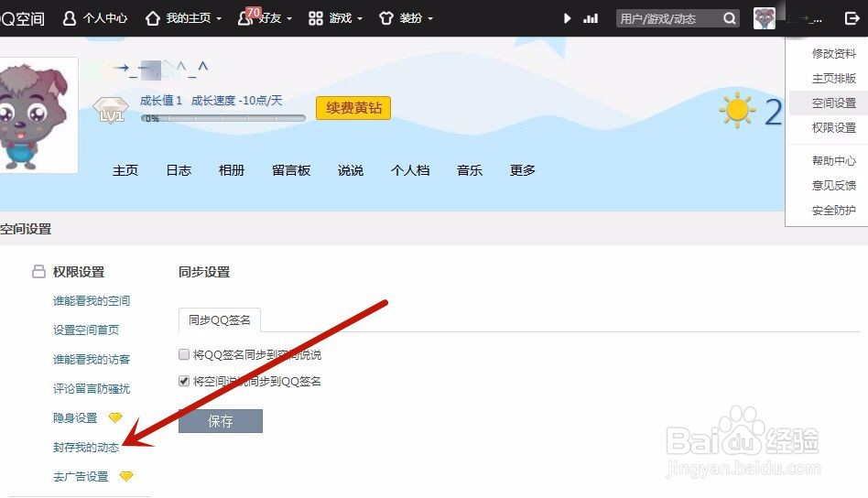Open the music equalizer bars icon
Viewport: 868px width, 498px height.
(x=591, y=18)
